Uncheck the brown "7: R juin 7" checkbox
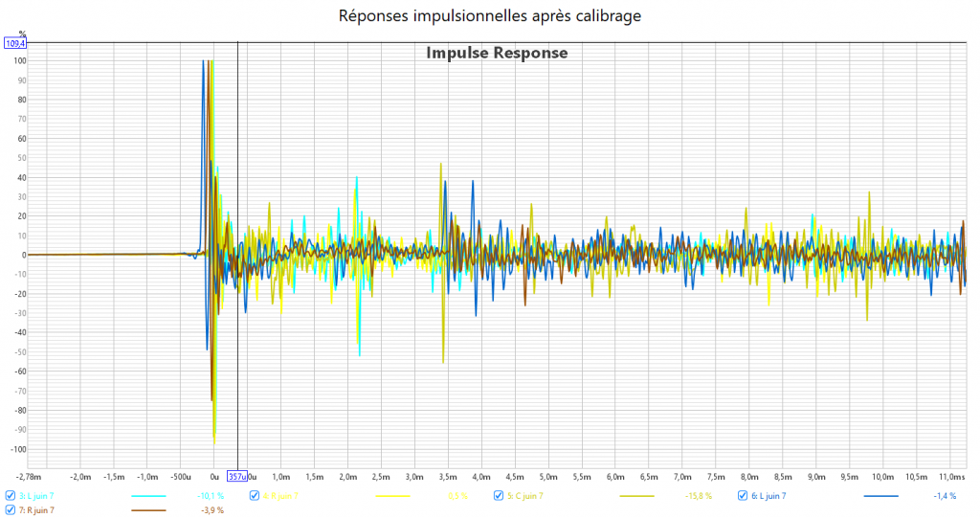This screenshot has width=980, height=518. (11, 510)
